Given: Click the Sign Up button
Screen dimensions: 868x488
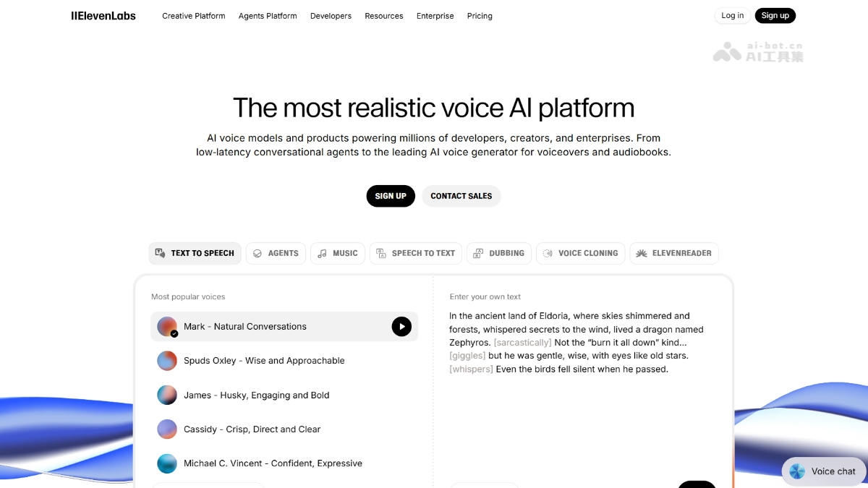Looking at the screenshot, I should [x=391, y=196].
